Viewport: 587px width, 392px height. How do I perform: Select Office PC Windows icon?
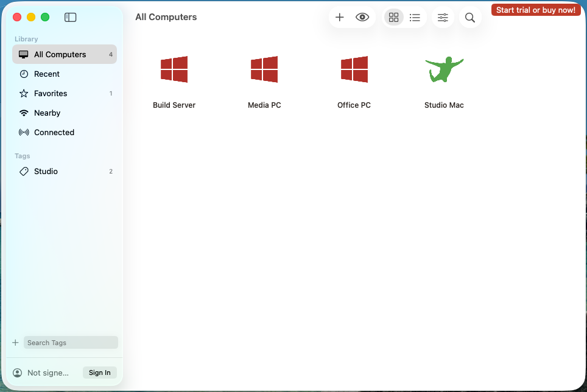coord(354,69)
